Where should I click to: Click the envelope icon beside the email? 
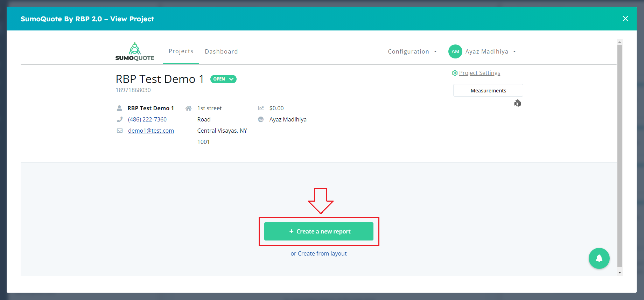pyautogui.click(x=120, y=131)
